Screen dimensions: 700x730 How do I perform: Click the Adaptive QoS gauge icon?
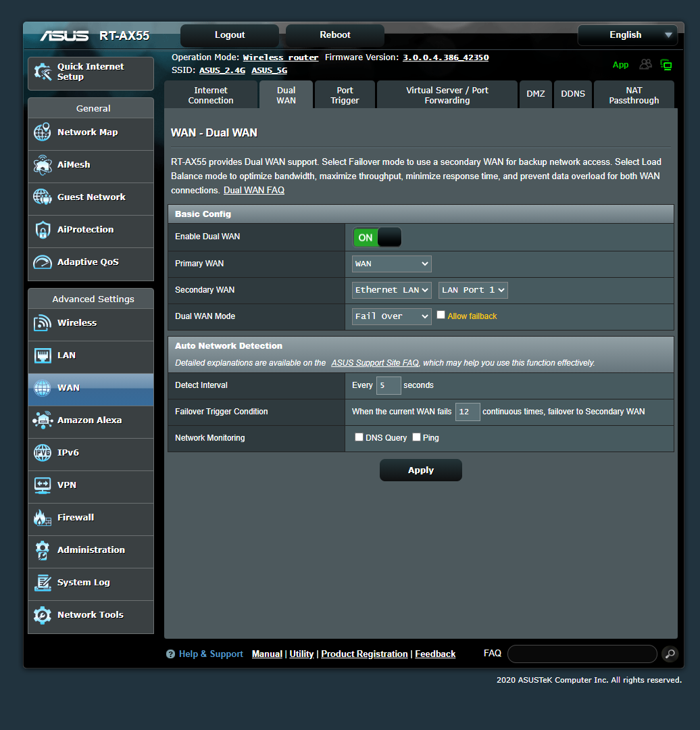(x=43, y=262)
